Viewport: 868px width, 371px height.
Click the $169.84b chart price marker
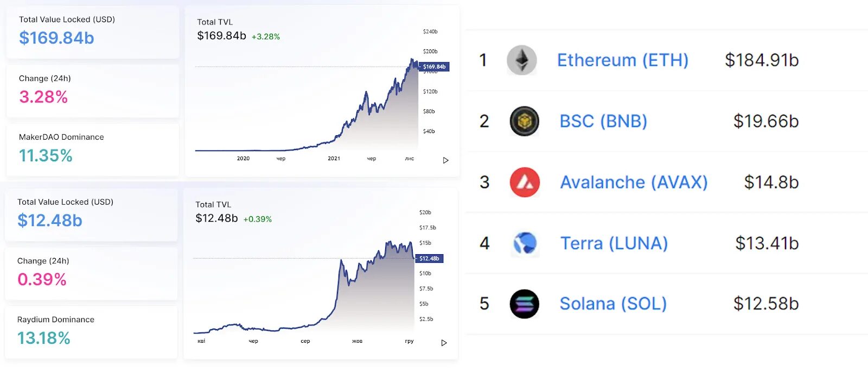(435, 67)
